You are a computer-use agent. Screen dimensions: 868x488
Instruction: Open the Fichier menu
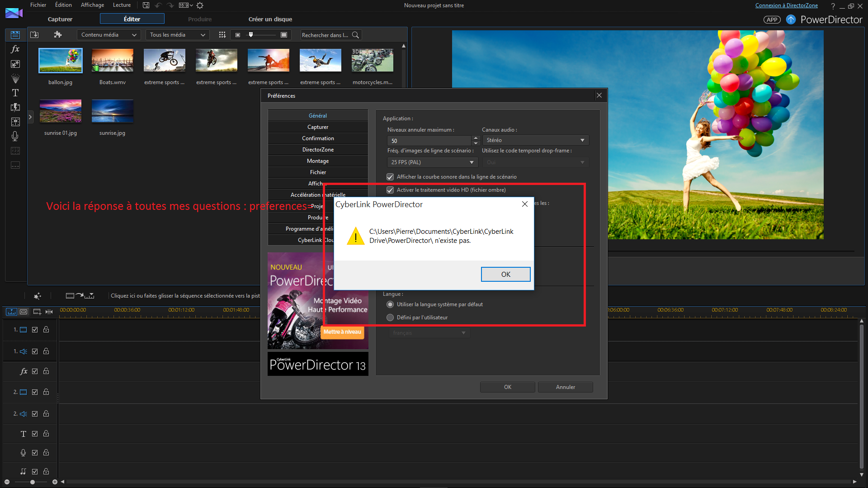[x=38, y=5]
